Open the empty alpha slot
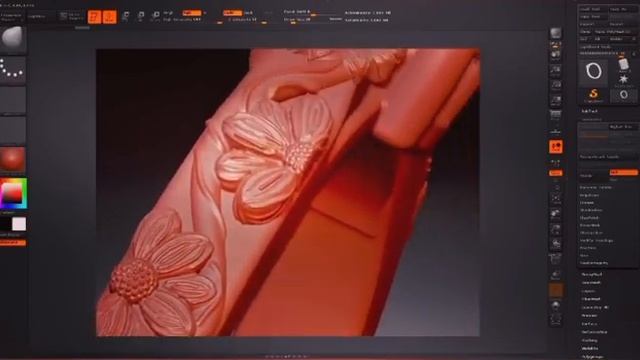Image resolution: width=640 pixels, height=360 pixels. click(x=13, y=100)
